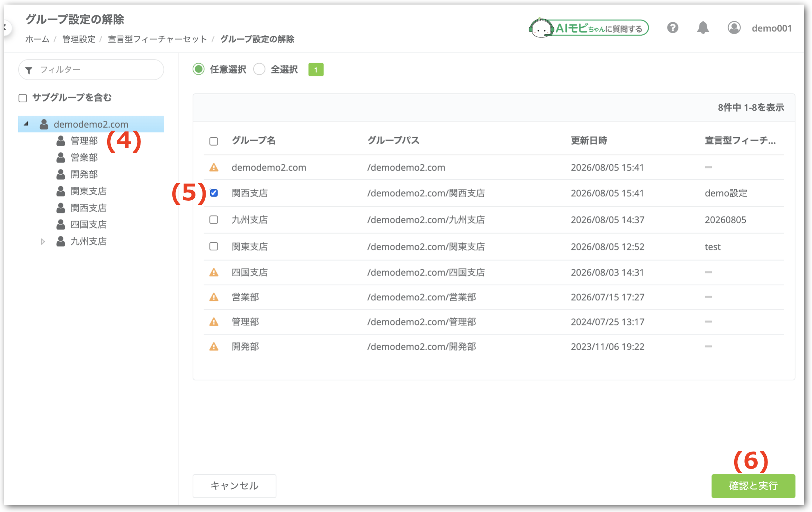Click the 宣言型フィーチ... column header

[x=740, y=140]
